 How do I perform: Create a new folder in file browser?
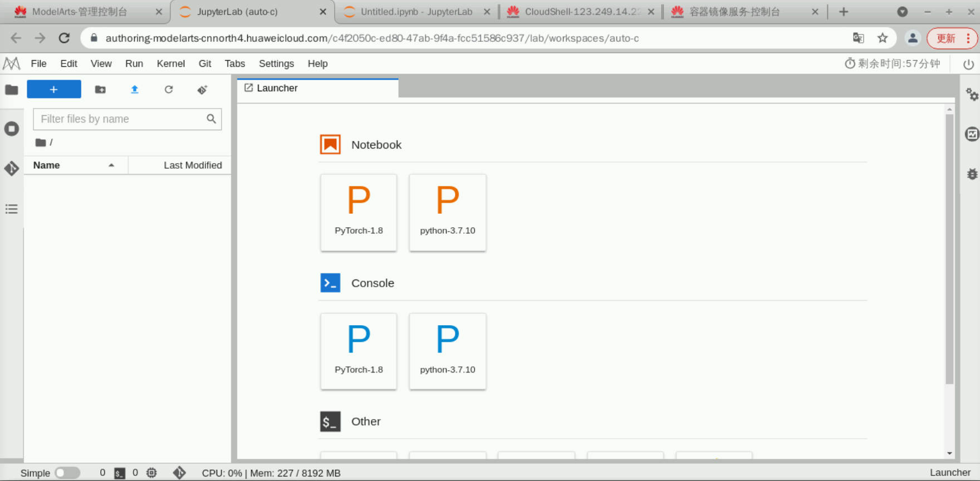pos(100,89)
